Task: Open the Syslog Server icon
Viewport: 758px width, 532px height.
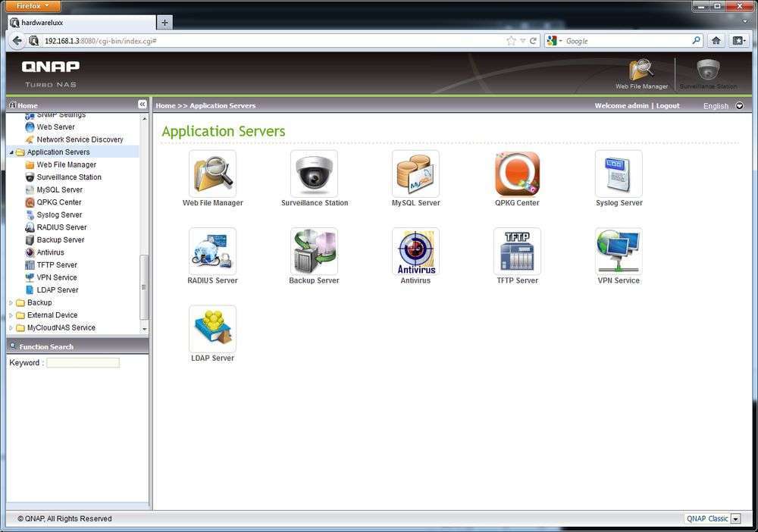Action: coord(619,173)
